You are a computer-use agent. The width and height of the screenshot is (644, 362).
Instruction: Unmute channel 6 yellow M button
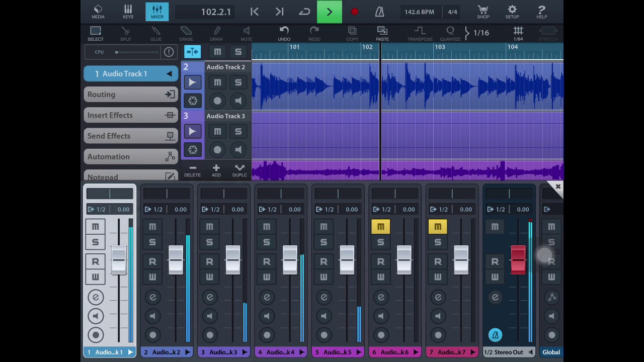pos(380,227)
